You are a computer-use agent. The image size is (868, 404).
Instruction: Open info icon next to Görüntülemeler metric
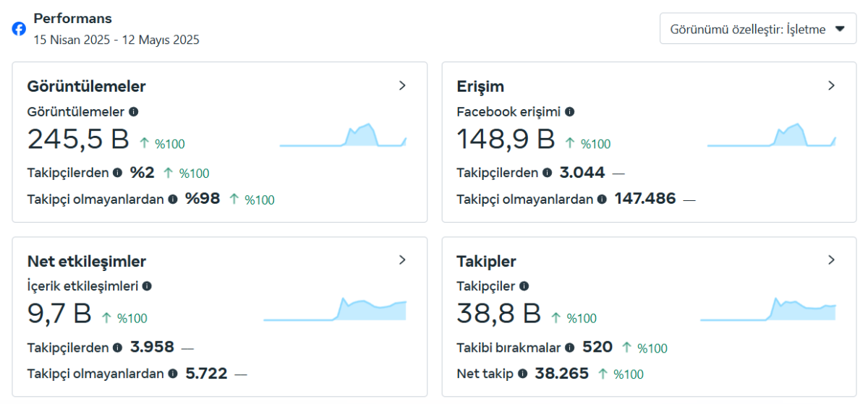[x=134, y=112]
